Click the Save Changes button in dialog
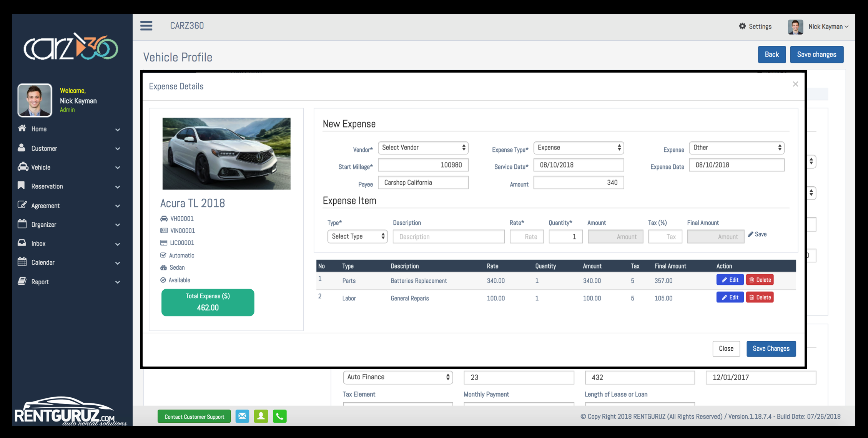The width and height of the screenshot is (868, 438). click(771, 348)
